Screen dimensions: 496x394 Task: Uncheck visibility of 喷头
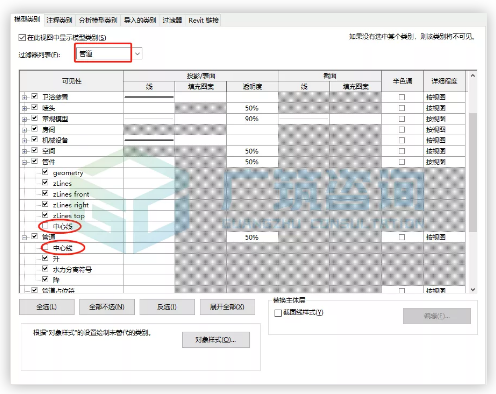point(34,107)
